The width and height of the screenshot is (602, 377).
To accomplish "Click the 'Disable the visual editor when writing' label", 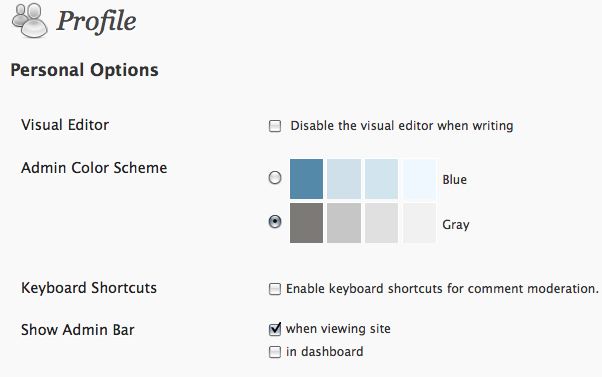I will tap(402, 126).
